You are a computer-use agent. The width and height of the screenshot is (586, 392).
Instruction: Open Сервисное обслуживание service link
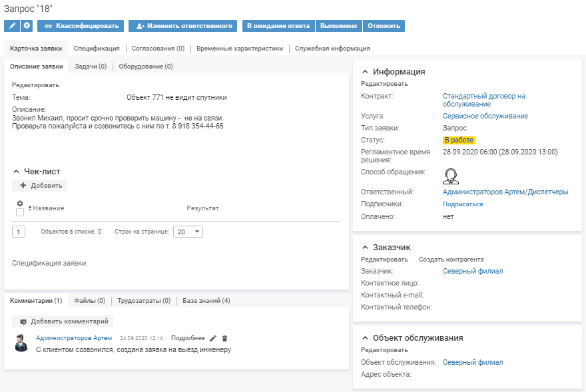pyautogui.click(x=485, y=116)
